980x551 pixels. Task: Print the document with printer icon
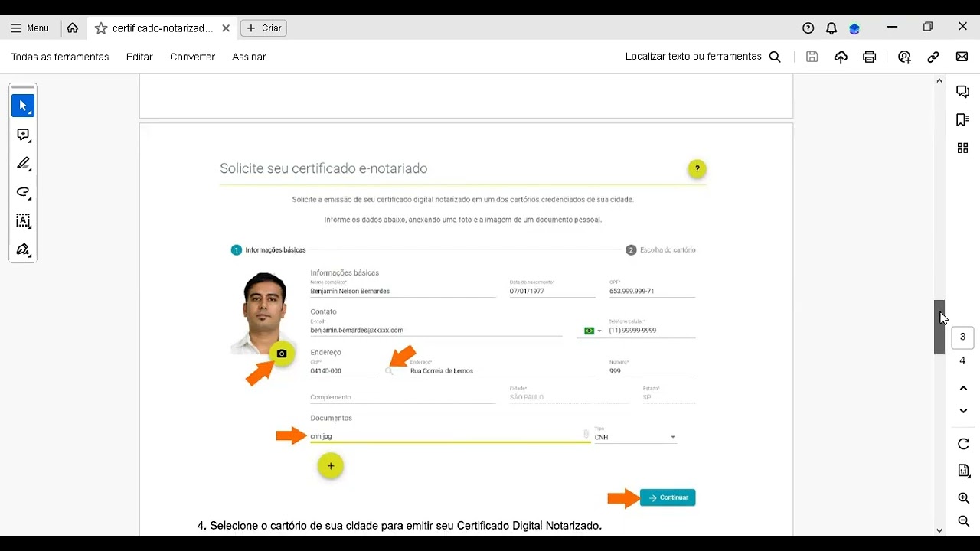[869, 57]
